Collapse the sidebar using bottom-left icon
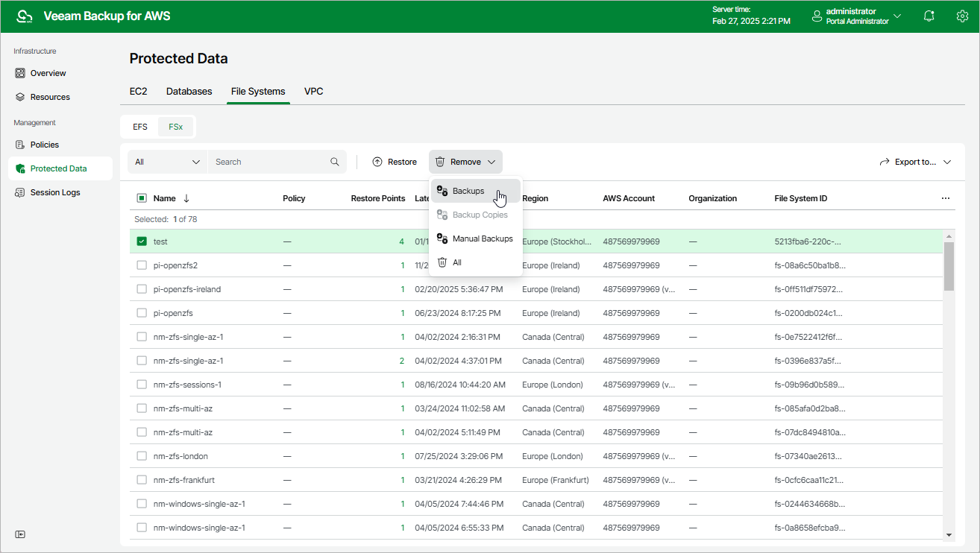Image resolution: width=980 pixels, height=553 pixels. 20,534
